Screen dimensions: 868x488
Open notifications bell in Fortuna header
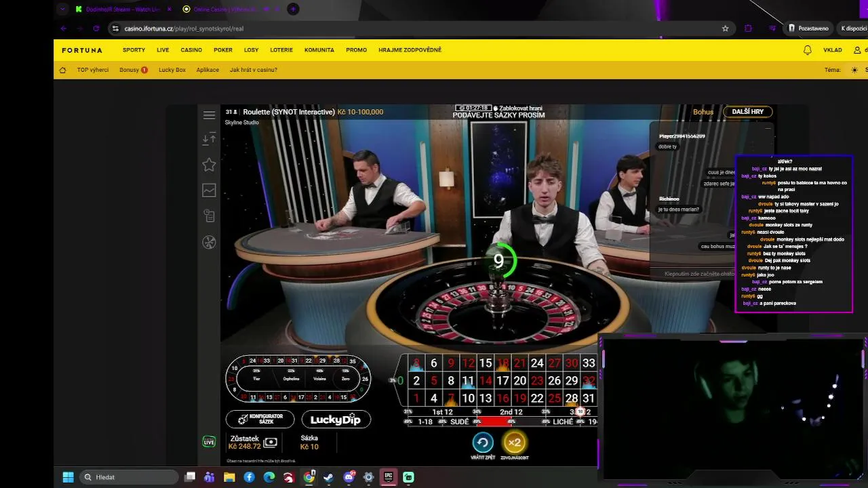807,50
